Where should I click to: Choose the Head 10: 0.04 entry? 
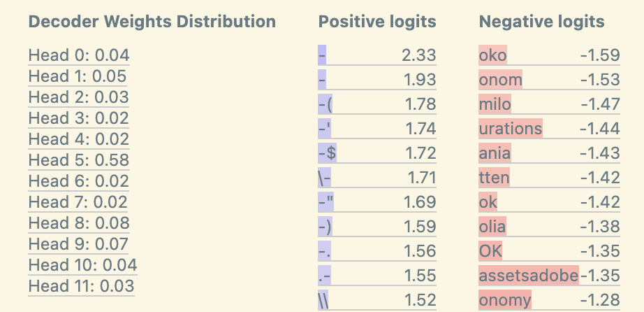[x=82, y=265]
